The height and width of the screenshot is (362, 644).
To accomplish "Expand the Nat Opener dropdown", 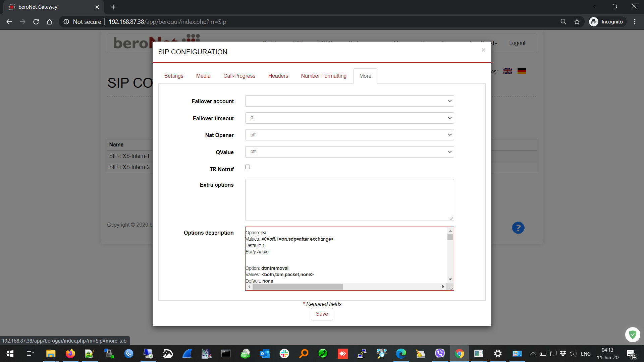I will pos(349,135).
